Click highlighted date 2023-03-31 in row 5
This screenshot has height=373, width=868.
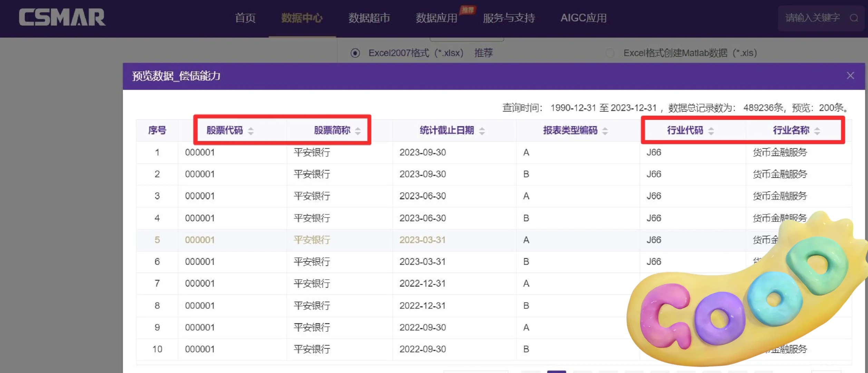point(423,240)
